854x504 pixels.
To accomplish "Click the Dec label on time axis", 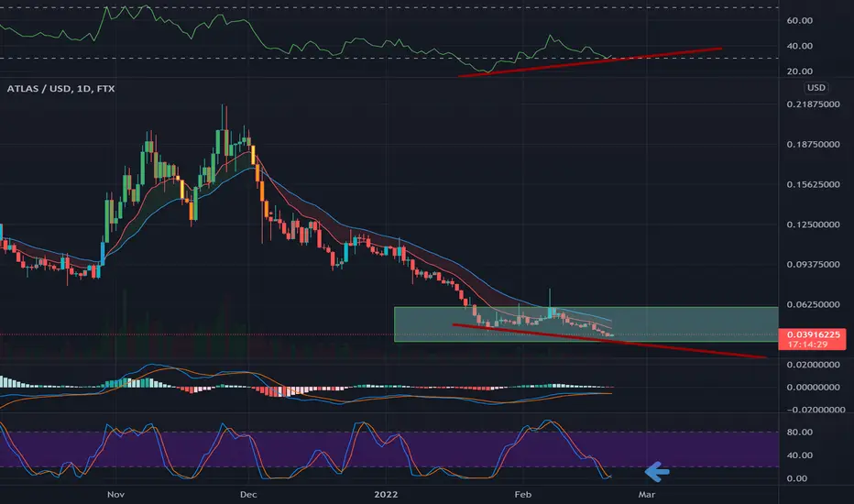I will tap(247, 495).
